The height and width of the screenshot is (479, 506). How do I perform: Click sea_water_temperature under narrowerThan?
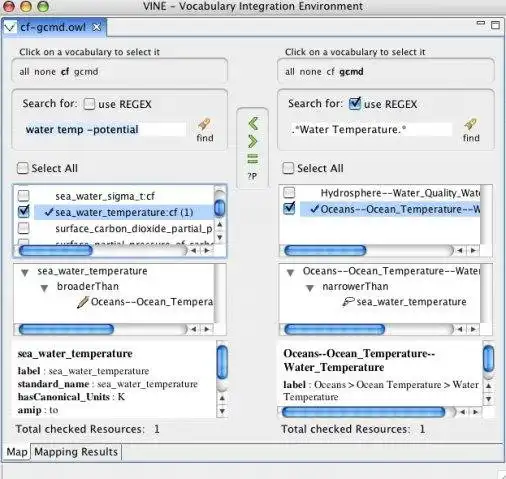coord(411,302)
